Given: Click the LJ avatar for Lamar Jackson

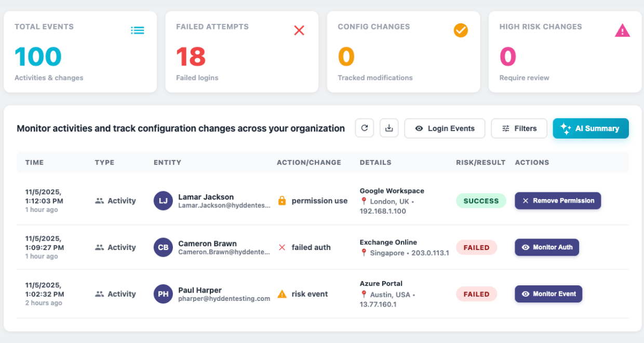Looking at the screenshot, I should (163, 201).
